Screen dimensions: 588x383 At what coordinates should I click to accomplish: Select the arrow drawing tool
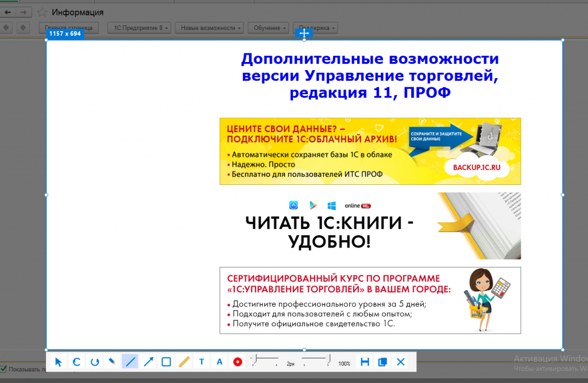coord(149,362)
